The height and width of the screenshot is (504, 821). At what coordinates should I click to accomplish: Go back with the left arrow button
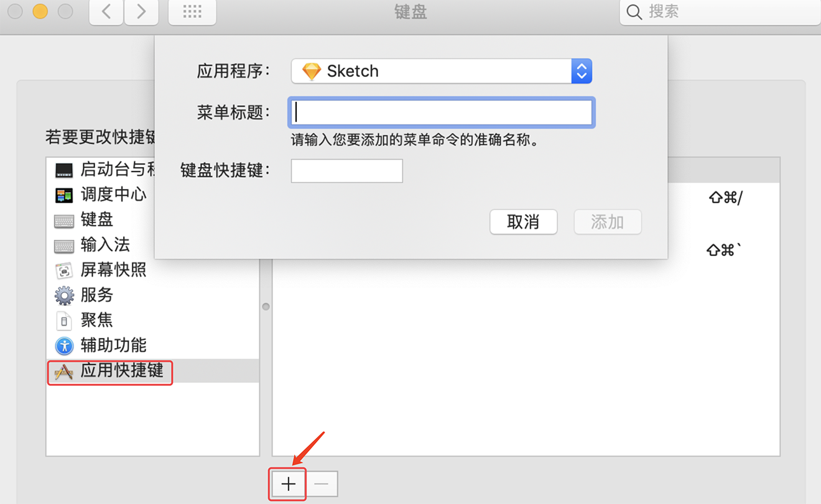[x=106, y=12]
